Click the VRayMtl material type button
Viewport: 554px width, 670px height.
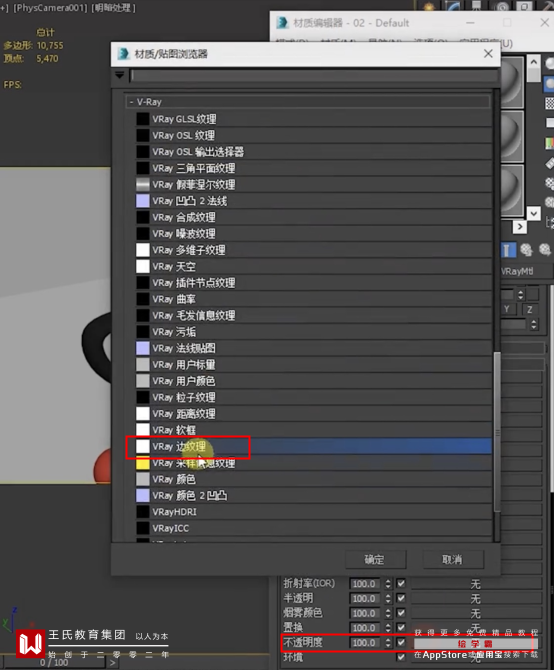coord(526,271)
